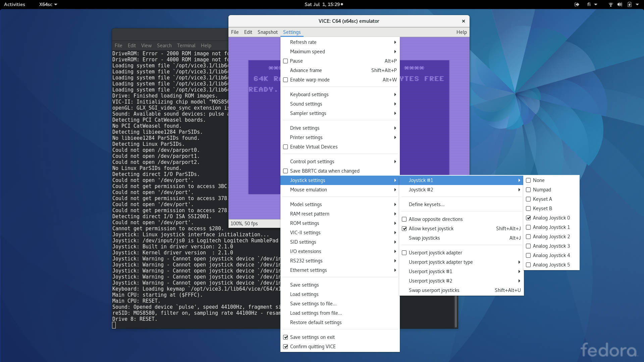Image resolution: width=644 pixels, height=362 pixels.
Task: Open the Snapshot menu in VICE
Action: click(x=267, y=32)
